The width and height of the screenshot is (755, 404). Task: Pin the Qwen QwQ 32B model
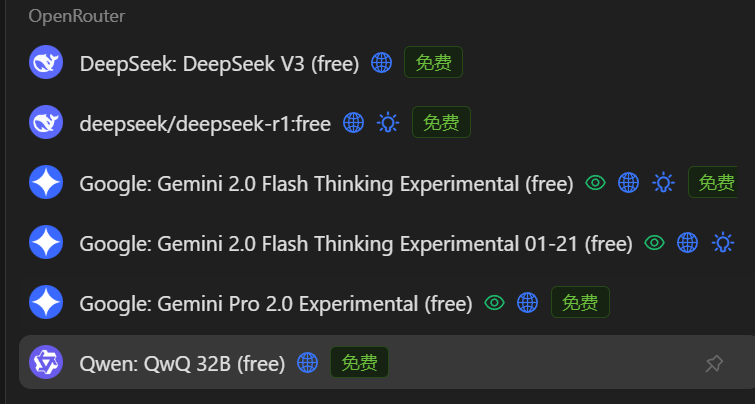click(714, 363)
